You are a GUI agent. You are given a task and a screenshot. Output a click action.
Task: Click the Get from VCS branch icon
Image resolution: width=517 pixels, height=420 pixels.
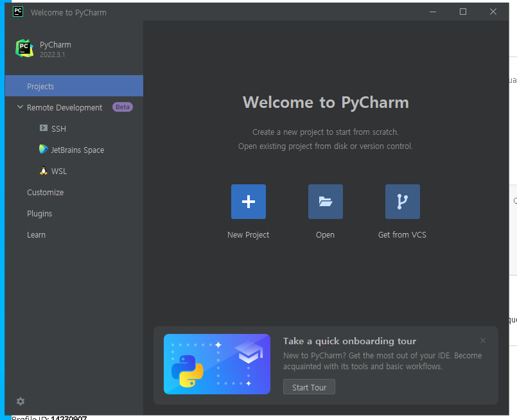(x=403, y=202)
